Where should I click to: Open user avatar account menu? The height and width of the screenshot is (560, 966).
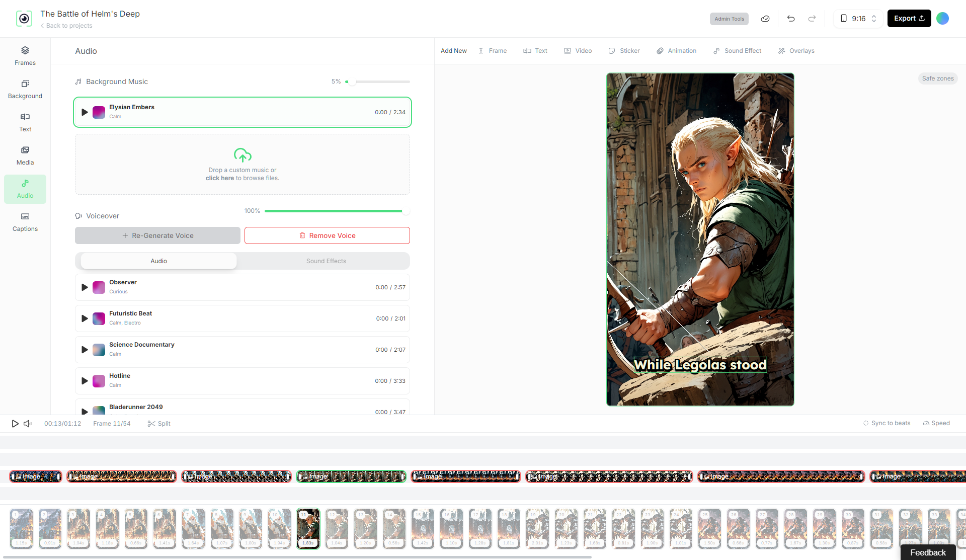pos(942,19)
